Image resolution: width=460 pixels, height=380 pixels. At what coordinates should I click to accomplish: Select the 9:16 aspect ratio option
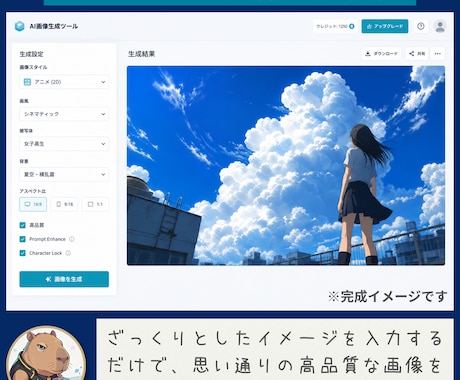(64, 204)
